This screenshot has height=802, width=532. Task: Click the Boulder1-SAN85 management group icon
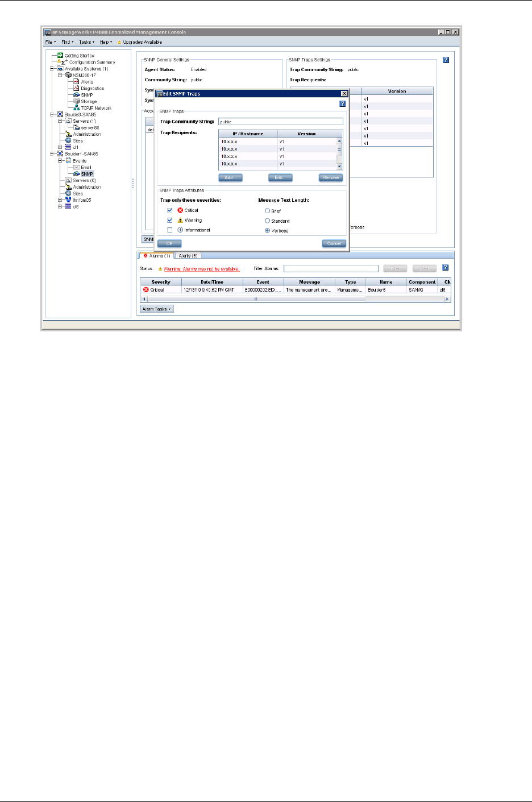tap(60, 154)
